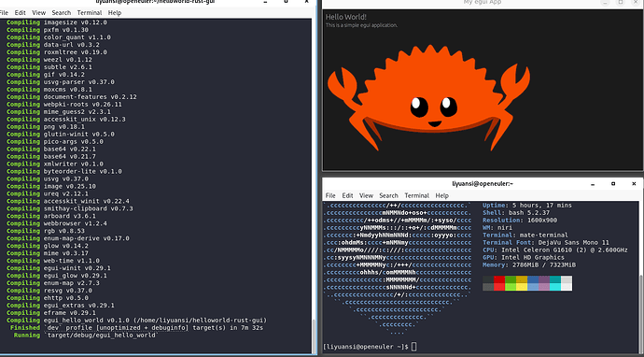The width and height of the screenshot is (644, 357).
Task: Click the 'Compiling glutin-winit v0.5.0' line
Action: [x=61, y=134]
